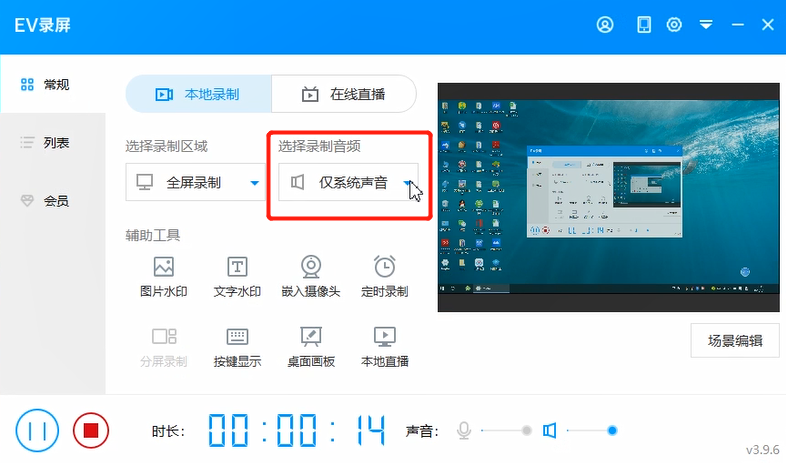Adjust the microphone volume slider
The image size is (786, 463).
[506, 430]
